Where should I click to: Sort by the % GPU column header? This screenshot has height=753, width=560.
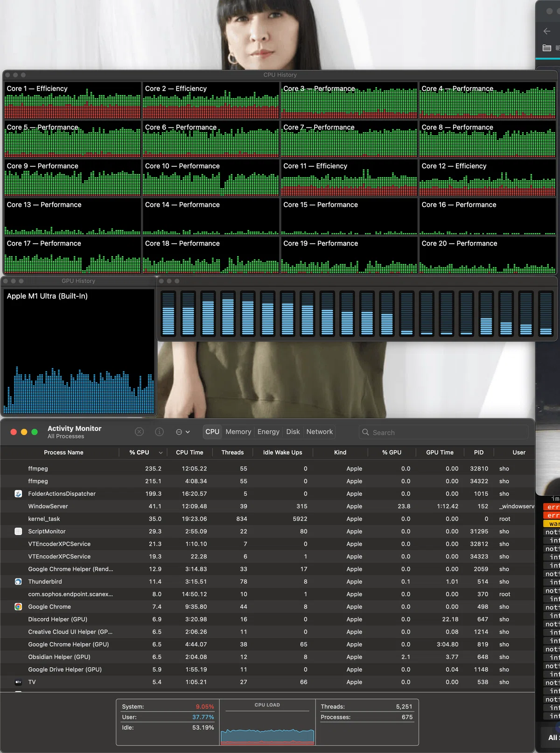(392, 452)
